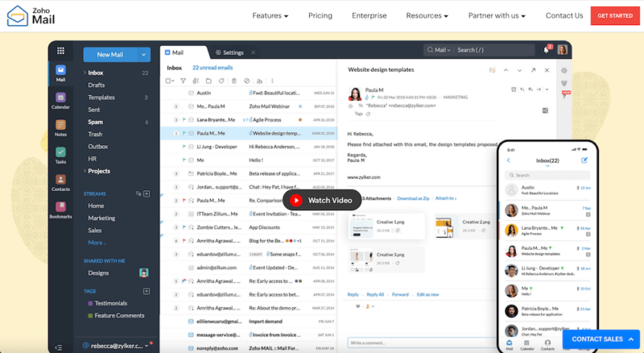This screenshot has width=644, height=353.
Task: Open Contact Us in site navigation
Action: pos(564,15)
